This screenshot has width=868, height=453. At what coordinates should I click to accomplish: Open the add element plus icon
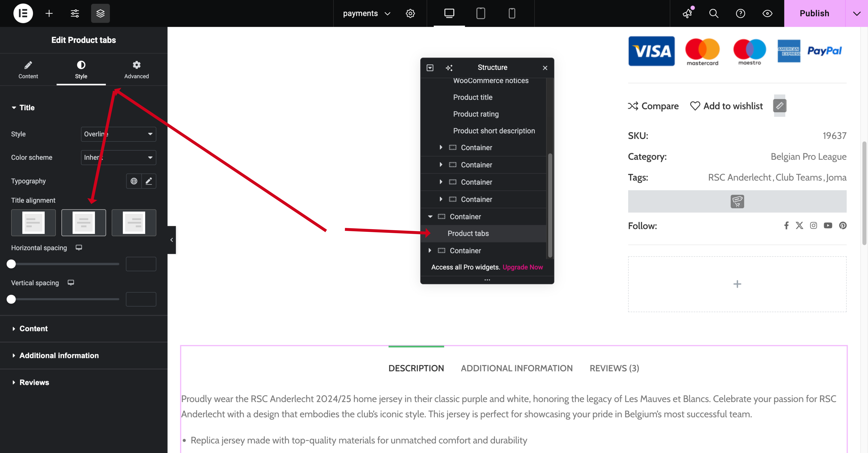click(x=49, y=14)
